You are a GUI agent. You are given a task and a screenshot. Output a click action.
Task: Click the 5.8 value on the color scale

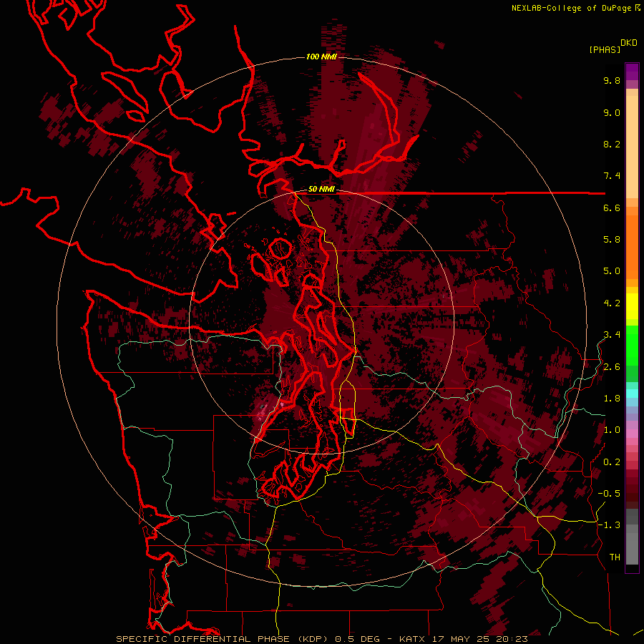[x=612, y=240]
